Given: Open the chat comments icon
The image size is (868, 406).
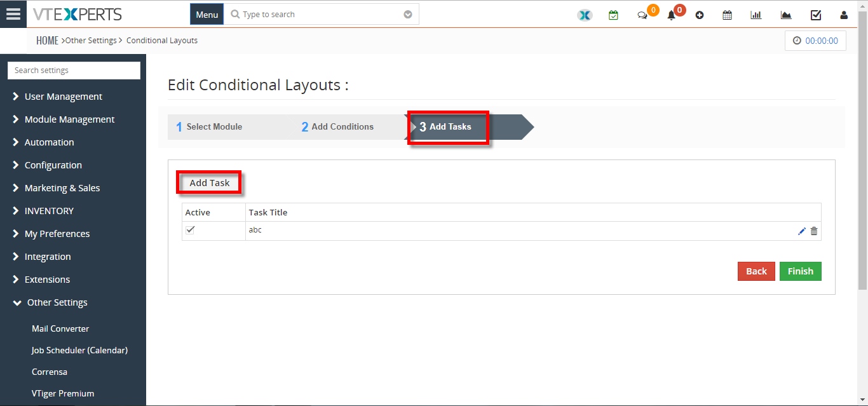Looking at the screenshot, I should [x=642, y=15].
